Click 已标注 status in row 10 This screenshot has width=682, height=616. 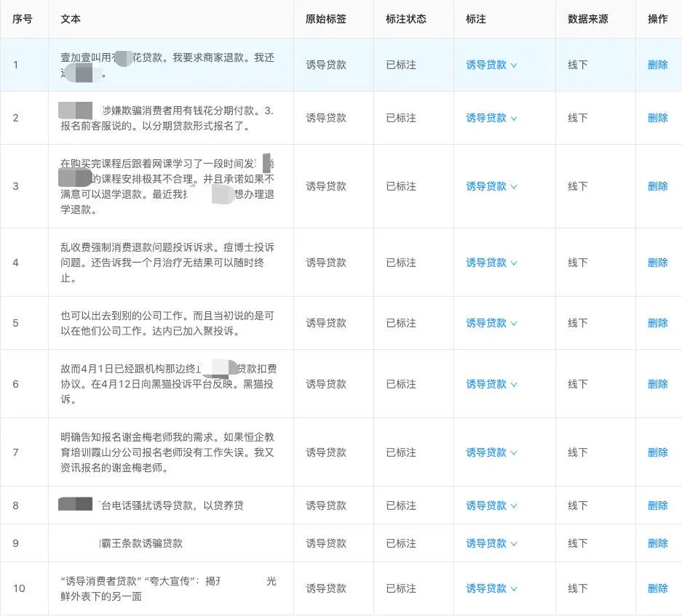click(x=401, y=588)
